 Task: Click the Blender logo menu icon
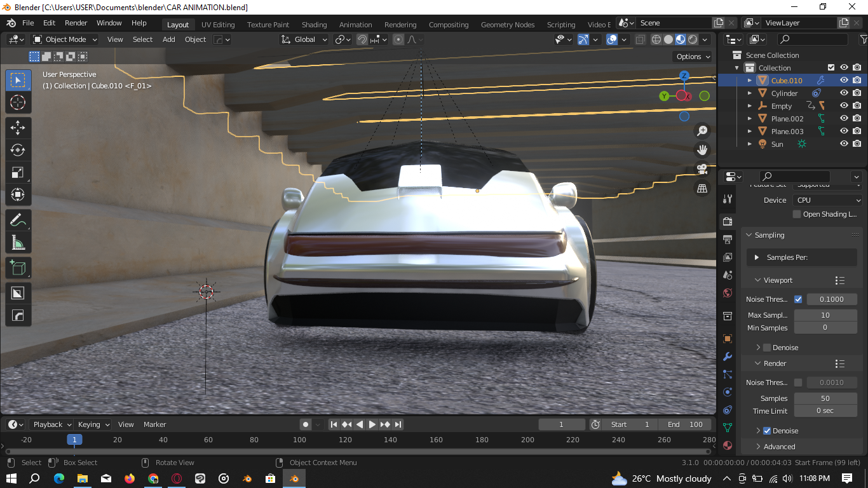click(x=11, y=23)
